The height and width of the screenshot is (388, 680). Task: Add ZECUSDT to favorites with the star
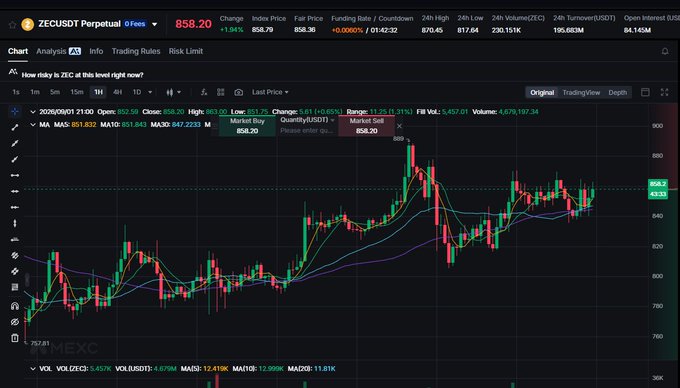12,24
